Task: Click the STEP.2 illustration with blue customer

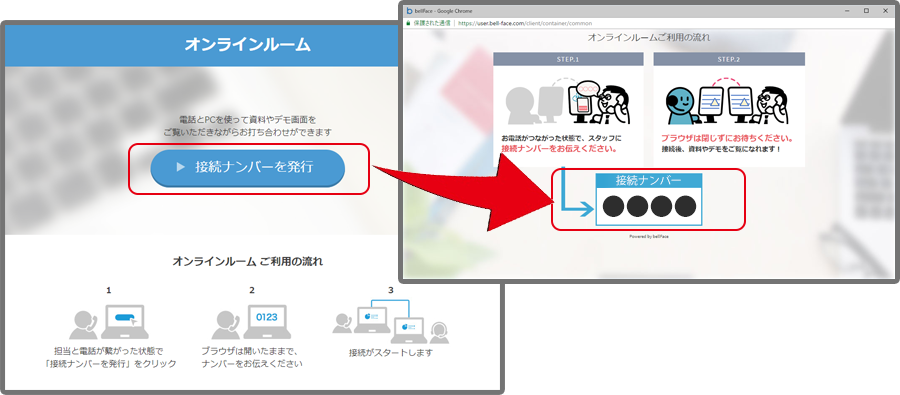Action: (x=727, y=102)
